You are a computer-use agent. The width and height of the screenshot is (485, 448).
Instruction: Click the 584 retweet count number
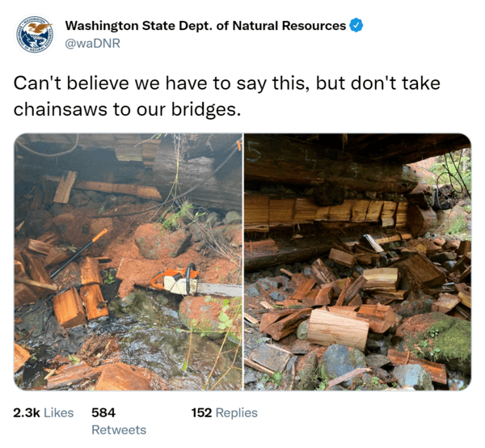(103, 412)
